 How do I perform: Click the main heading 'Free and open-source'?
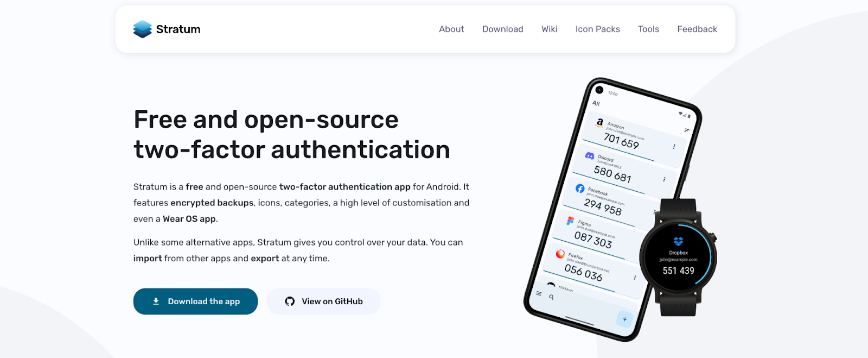click(x=266, y=120)
